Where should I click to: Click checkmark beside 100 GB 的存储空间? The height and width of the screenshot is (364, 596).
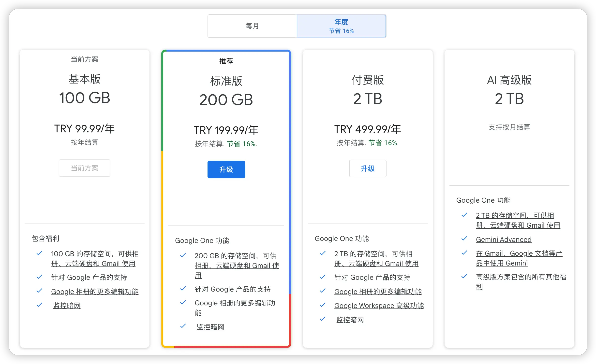point(39,253)
